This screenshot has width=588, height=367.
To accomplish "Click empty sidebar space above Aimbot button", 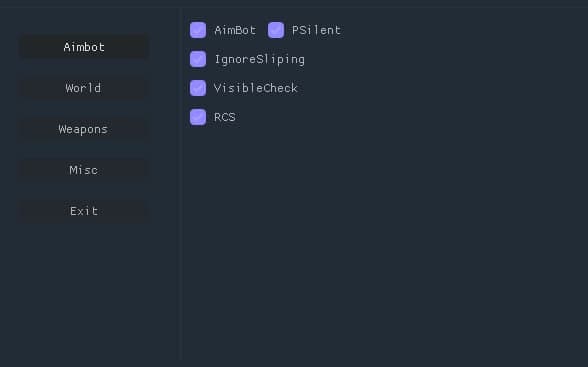I will (x=84, y=21).
